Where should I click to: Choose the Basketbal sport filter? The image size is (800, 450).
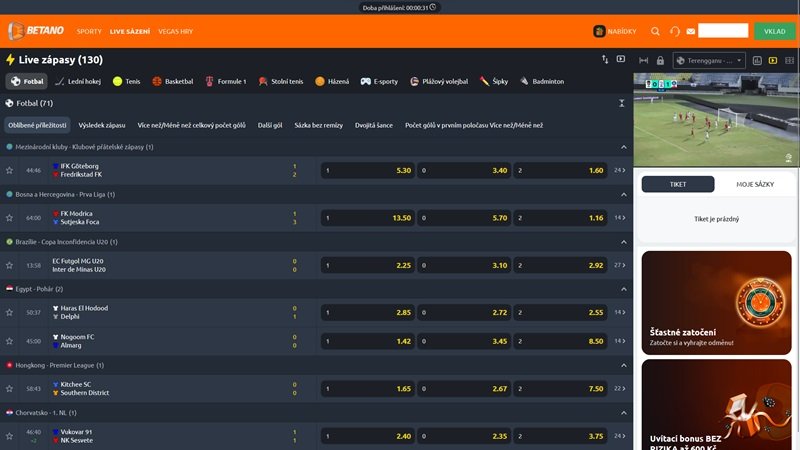coord(172,81)
